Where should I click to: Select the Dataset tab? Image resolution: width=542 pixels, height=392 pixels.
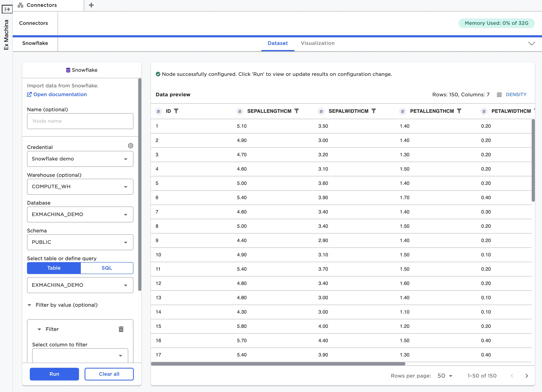278,43
